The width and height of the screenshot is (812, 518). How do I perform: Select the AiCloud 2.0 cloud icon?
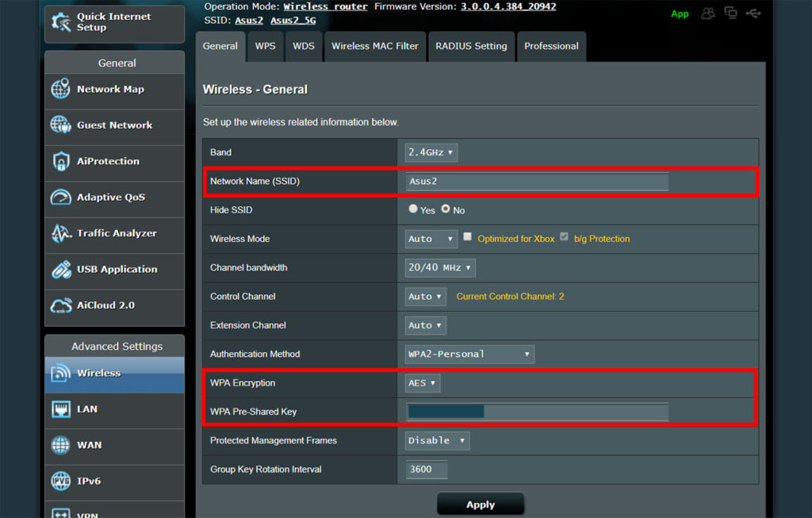coord(60,305)
